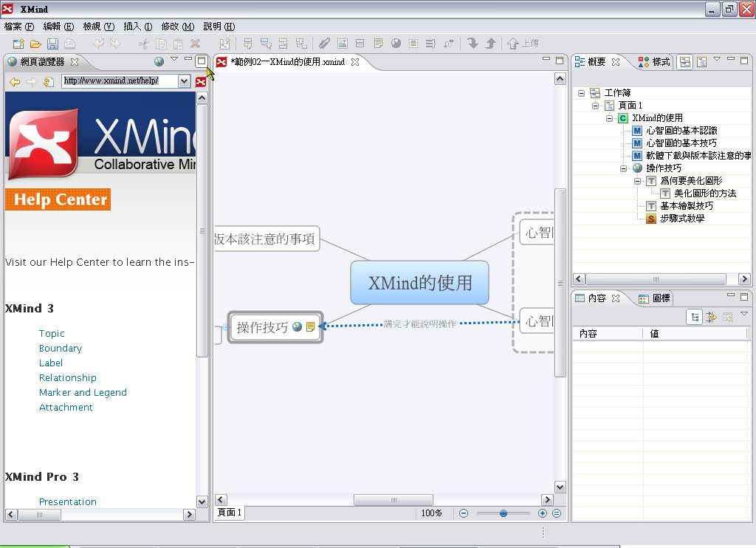Click the Attachment paperclip icon

coord(324,44)
